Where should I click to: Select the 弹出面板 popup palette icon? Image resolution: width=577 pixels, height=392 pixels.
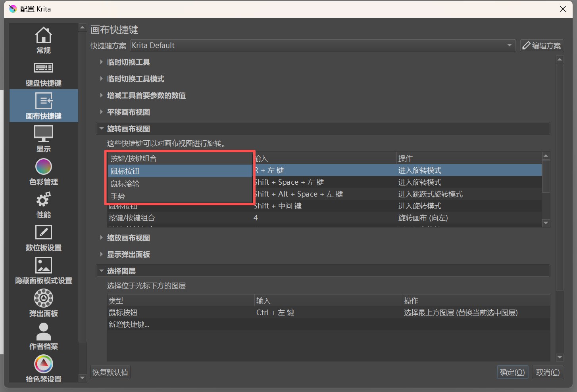point(44,304)
